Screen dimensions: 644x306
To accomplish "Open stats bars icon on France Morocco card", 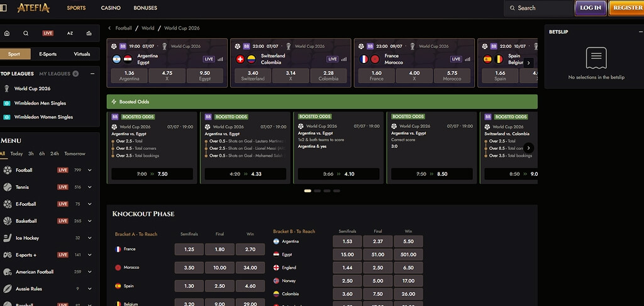I will click(x=468, y=59).
